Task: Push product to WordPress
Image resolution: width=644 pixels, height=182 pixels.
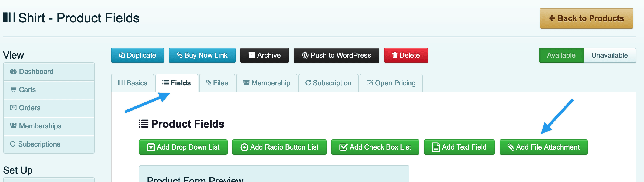Action: click(336, 55)
